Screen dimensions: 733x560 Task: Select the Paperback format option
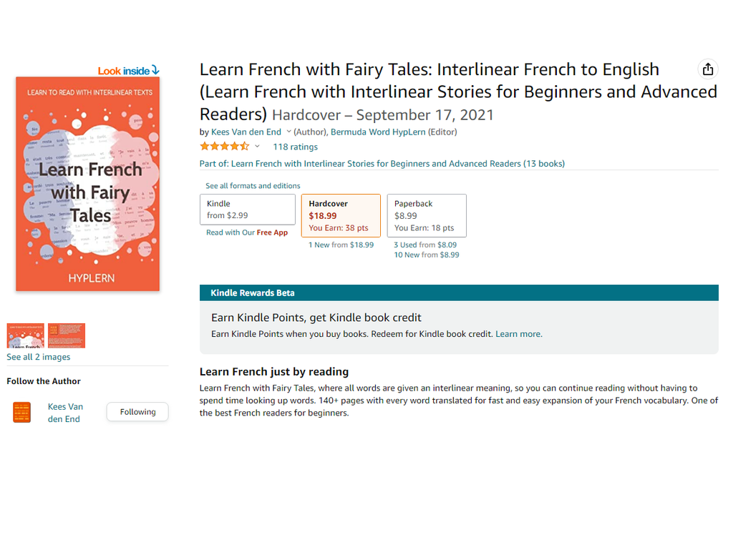click(427, 215)
